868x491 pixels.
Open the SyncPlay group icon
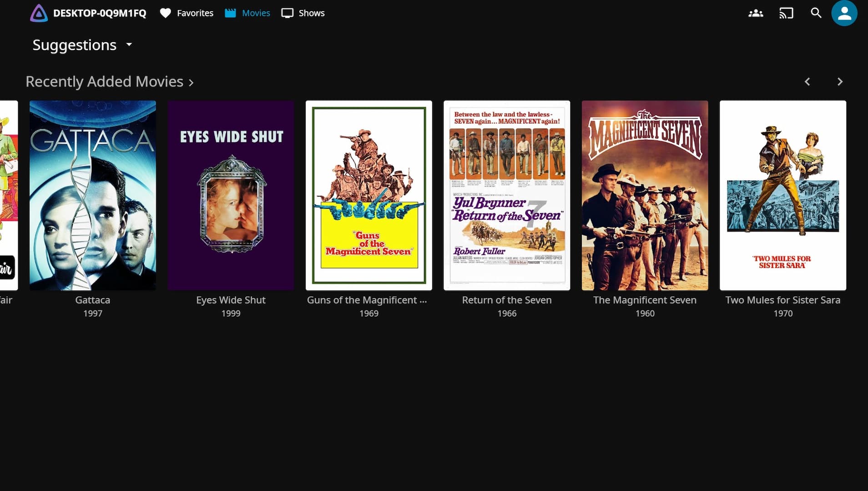(x=756, y=13)
